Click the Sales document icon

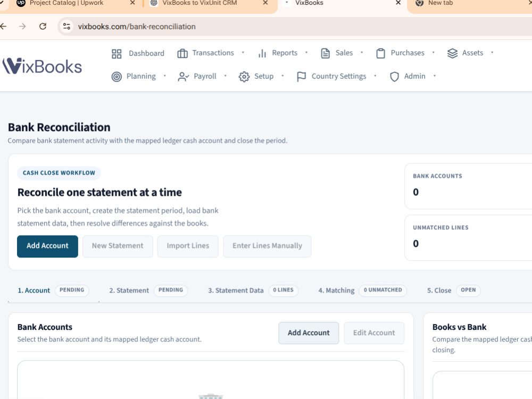pyautogui.click(x=325, y=53)
